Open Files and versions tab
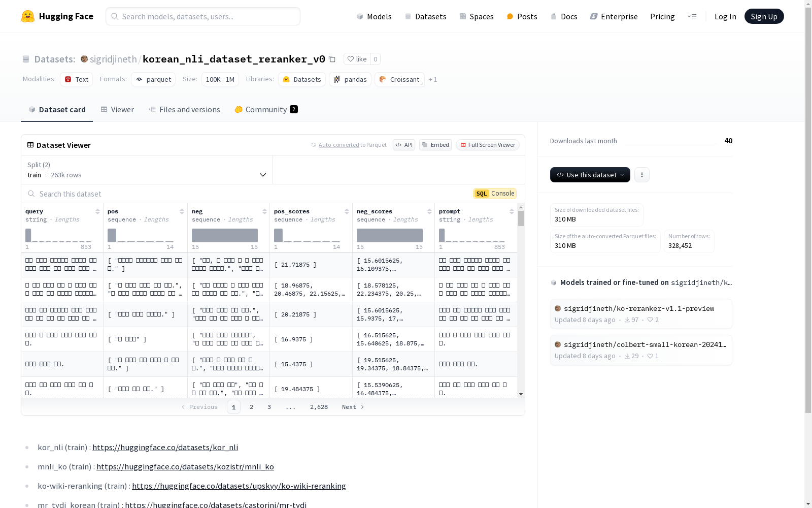Screen dimensions: 812x508 (x=184, y=110)
